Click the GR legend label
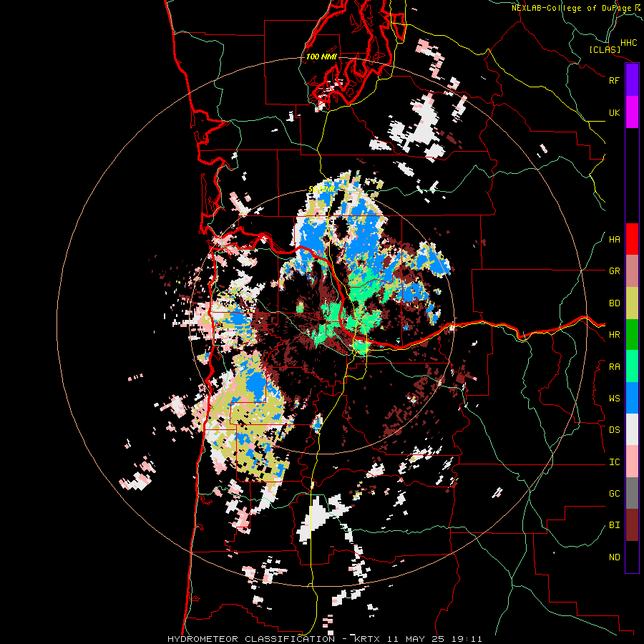Viewport: 644px width, 644px height. coord(614,271)
